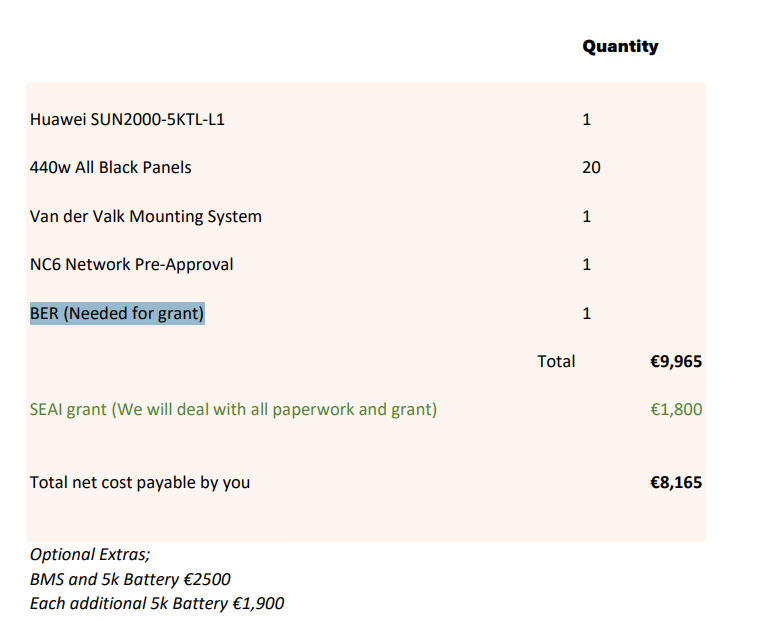Image resolution: width=775 pixels, height=627 pixels.
Task: Click Van der Valk Mounting System text
Action: (x=145, y=216)
